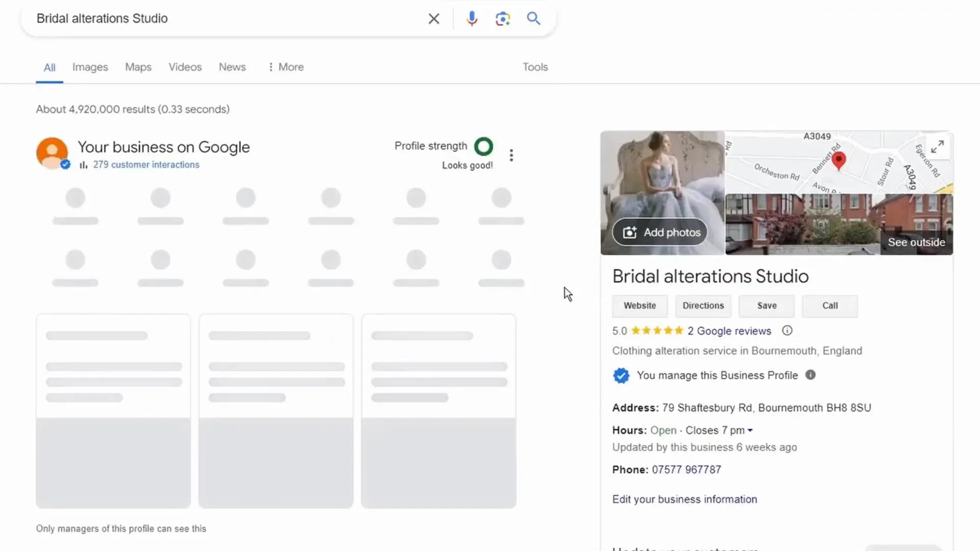The height and width of the screenshot is (551, 980).
Task: Open the See outside street view thumbnail
Action: (x=839, y=224)
